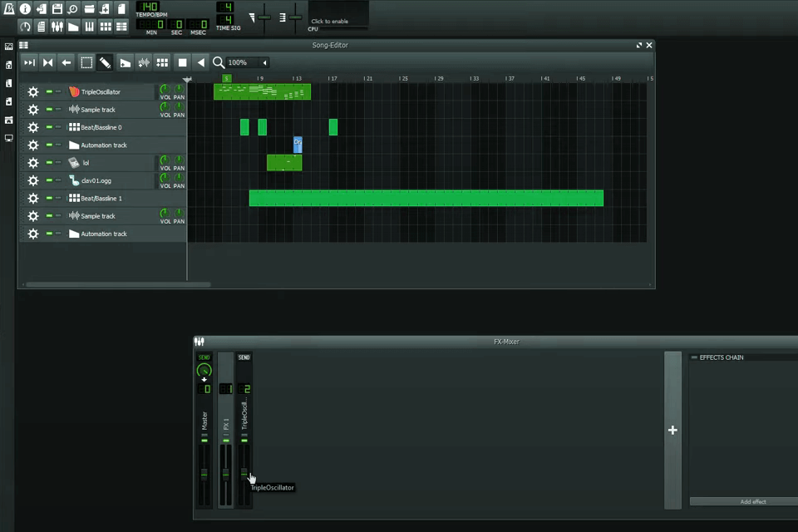Open the zoom level dropdown in the Song Editor
Viewport: 798px width, 532px height.
246,62
